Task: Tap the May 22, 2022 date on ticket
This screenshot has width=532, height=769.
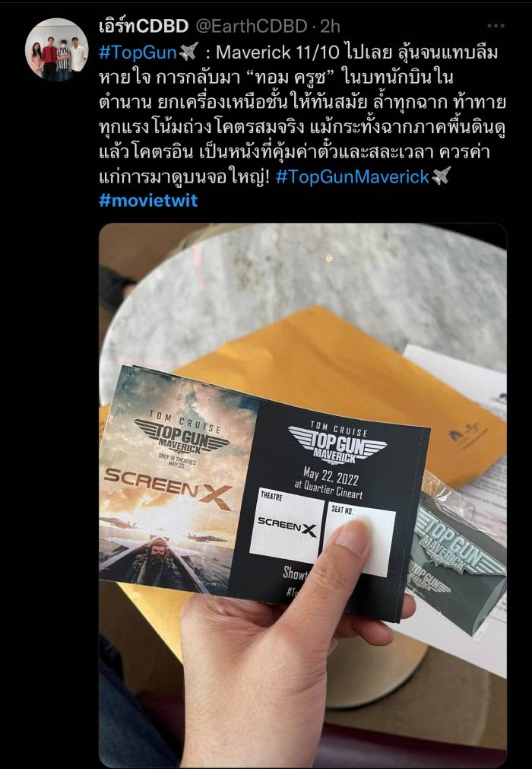Action: (x=330, y=475)
